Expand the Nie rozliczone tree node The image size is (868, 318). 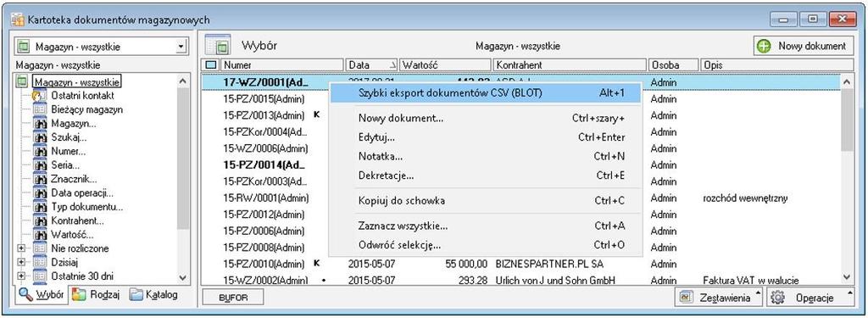click(21, 248)
